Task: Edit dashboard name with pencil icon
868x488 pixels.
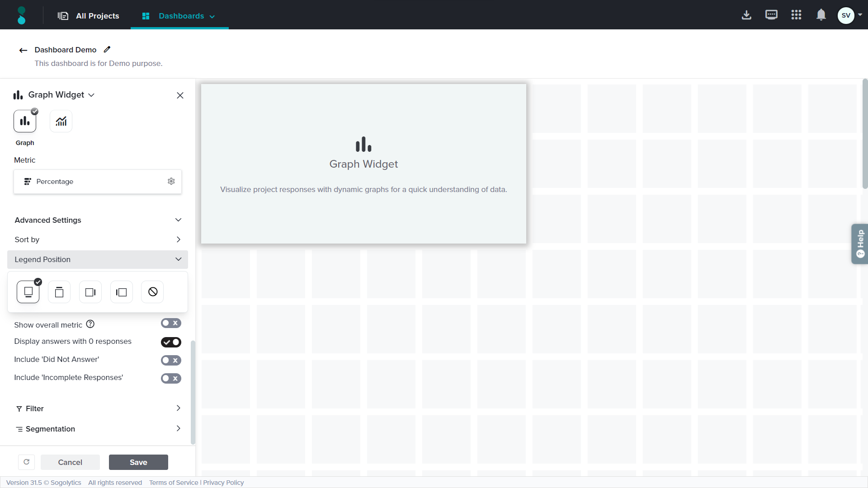Action: pyautogui.click(x=107, y=50)
